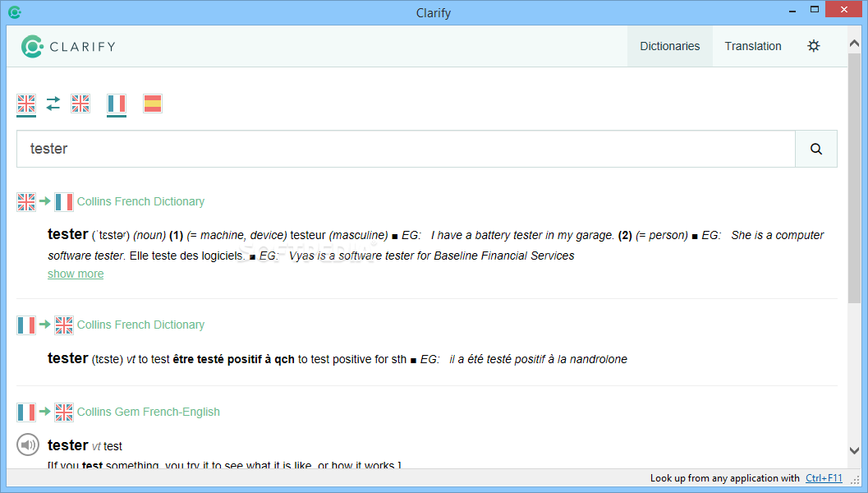Choose the French target language flag
This screenshot has width=868, height=493.
pyautogui.click(x=117, y=104)
